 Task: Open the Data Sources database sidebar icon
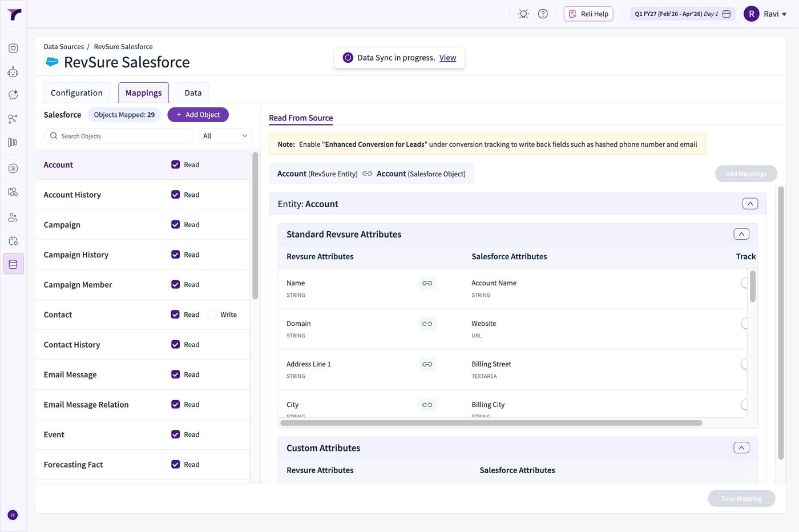tap(13, 264)
